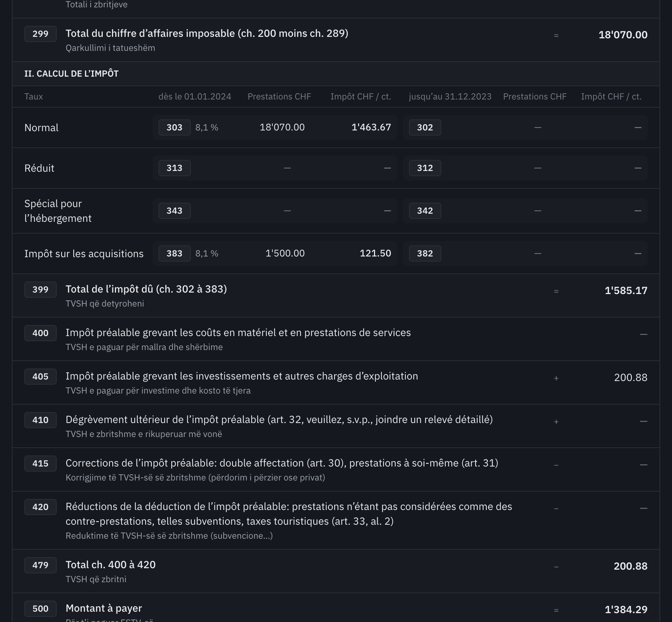Click the 343 hébergement code badge
Viewport: 672px width, 622px height.
[175, 211]
